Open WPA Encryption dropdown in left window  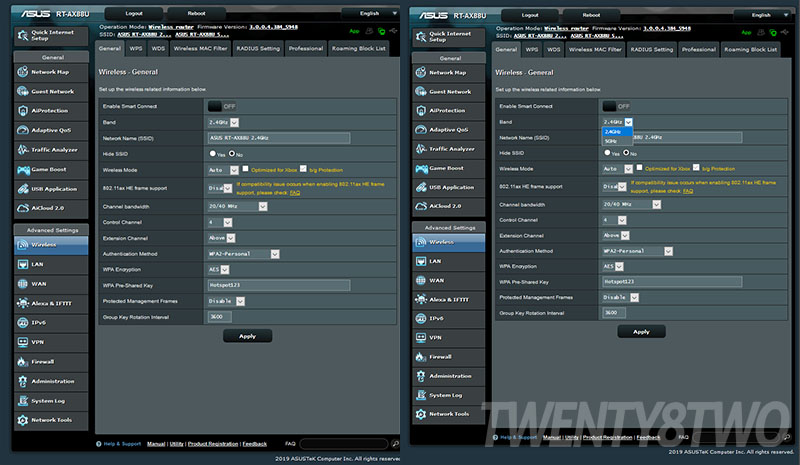(218, 270)
